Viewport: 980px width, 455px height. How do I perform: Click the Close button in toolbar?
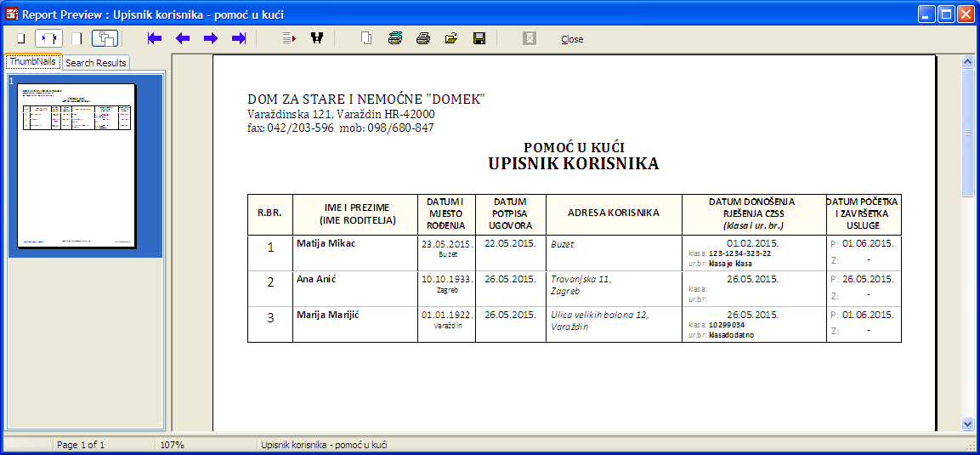click(x=572, y=39)
